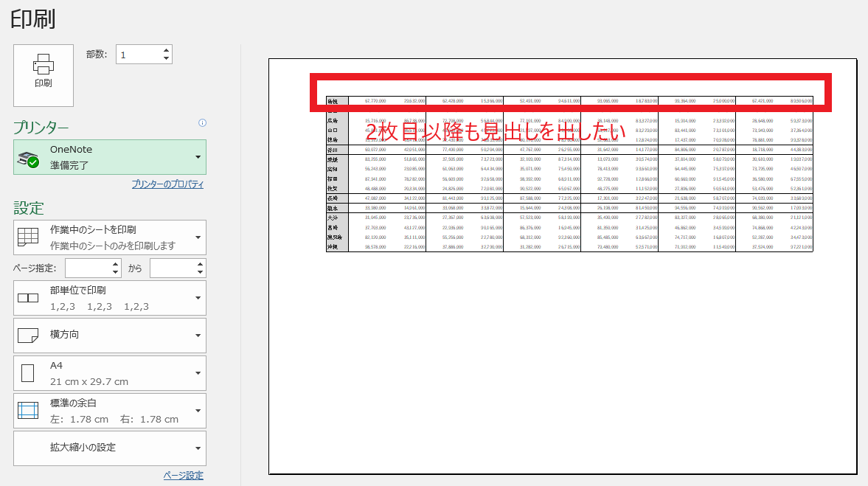
Task: Expand the OneNote printer dropdown
Action: click(198, 157)
